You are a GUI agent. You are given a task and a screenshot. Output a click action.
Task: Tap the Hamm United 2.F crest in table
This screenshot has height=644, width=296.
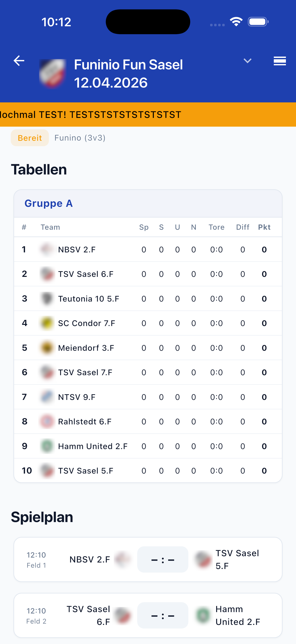coord(47,446)
